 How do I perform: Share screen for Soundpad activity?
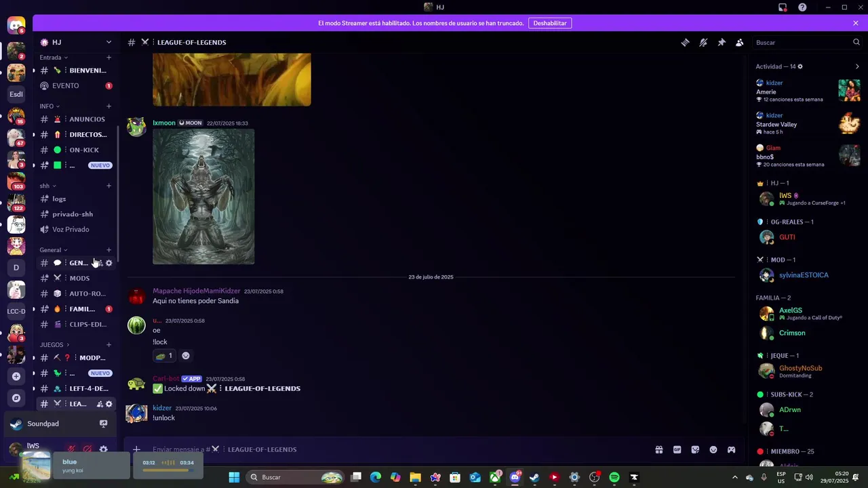103,424
